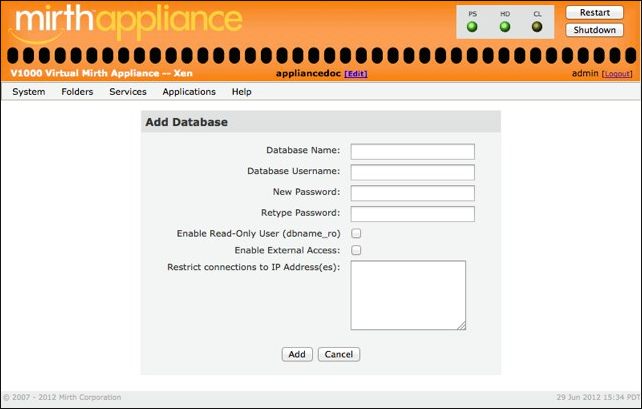Focus the Retype Password field

click(x=413, y=214)
